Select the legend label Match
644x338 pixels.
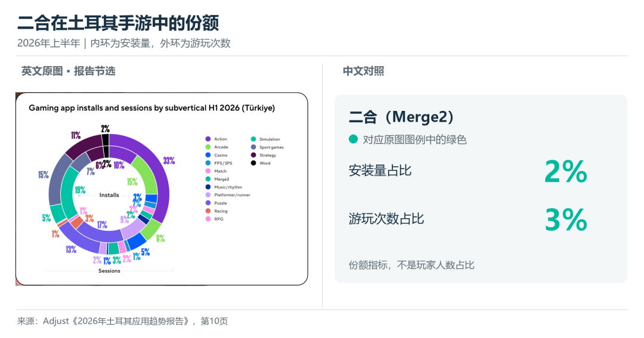(x=220, y=171)
